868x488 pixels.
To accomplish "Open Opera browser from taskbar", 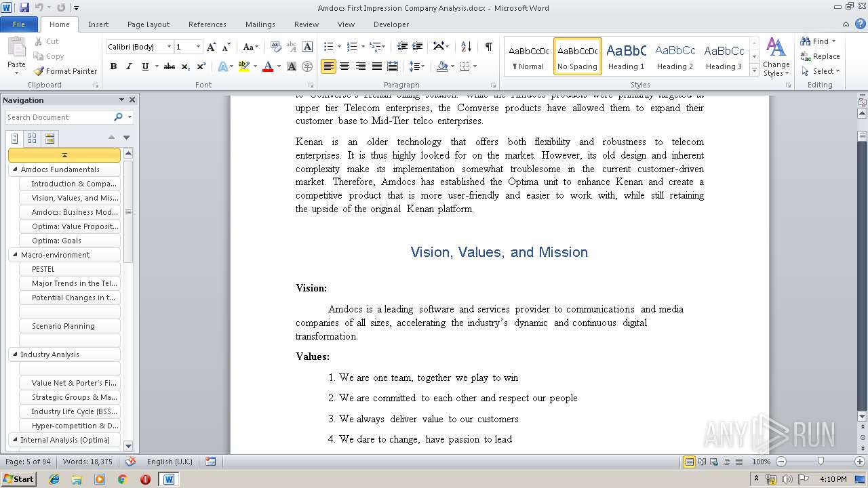I will [145, 479].
